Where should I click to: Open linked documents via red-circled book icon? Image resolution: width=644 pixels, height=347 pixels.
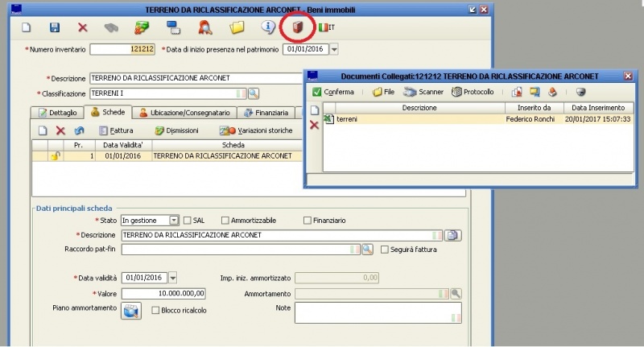[x=297, y=27]
